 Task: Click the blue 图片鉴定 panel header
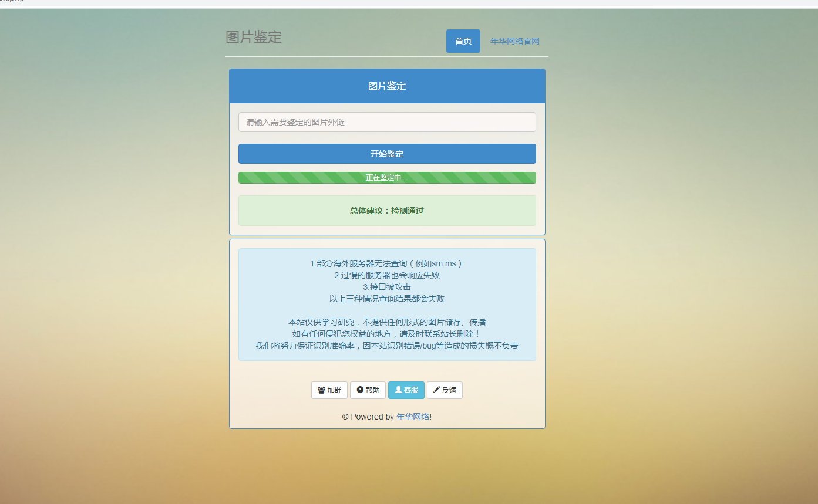click(x=387, y=86)
